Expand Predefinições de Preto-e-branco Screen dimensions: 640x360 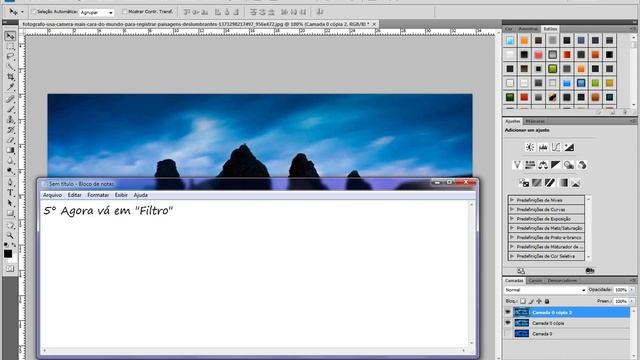[512, 237]
